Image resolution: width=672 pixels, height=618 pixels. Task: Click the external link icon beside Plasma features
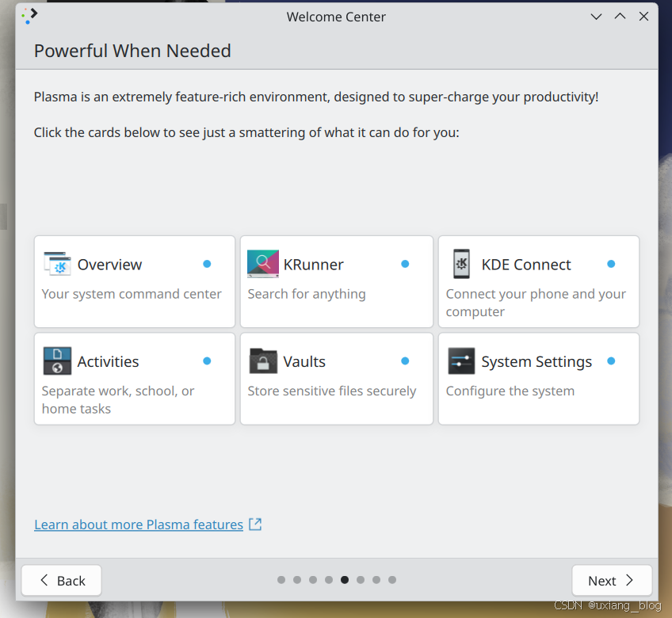[255, 525]
